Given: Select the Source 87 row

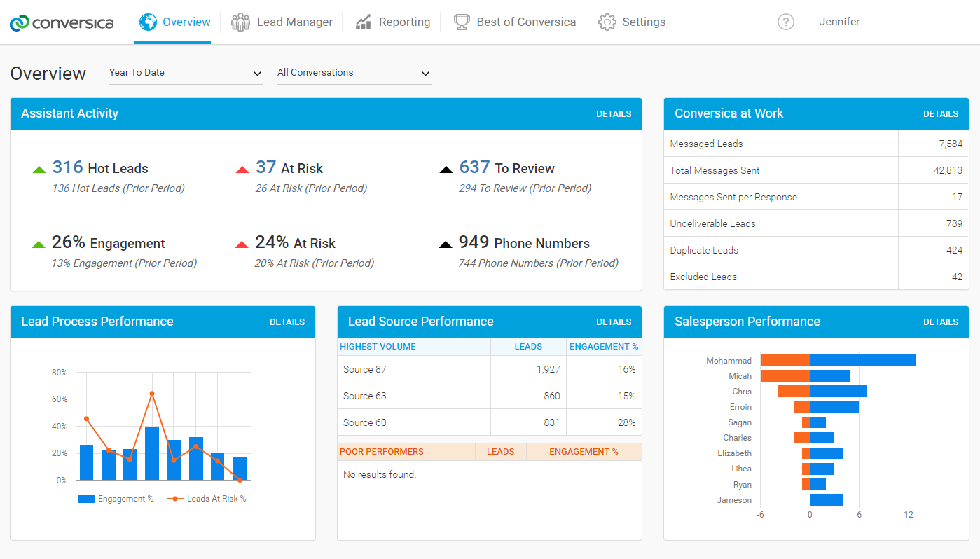Looking at the screenshot, I should 490,369.
